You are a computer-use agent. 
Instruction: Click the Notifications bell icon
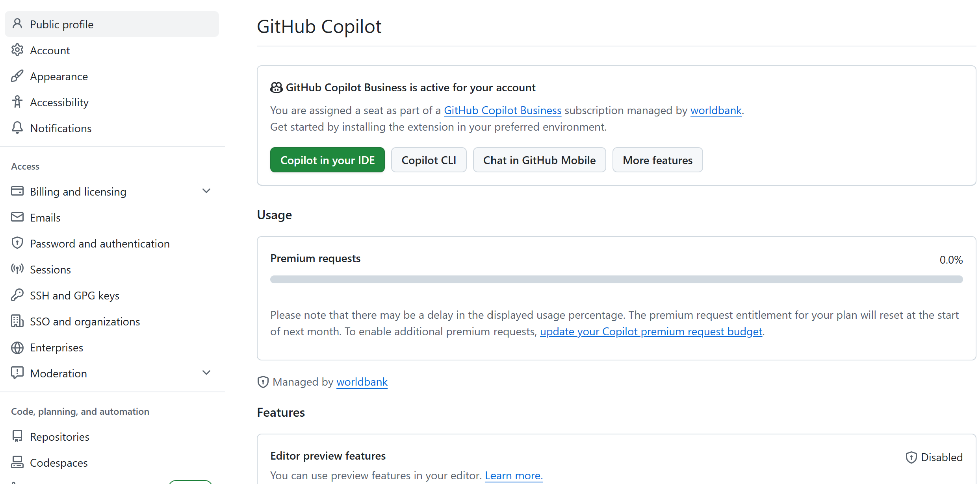tap(17, 128)
